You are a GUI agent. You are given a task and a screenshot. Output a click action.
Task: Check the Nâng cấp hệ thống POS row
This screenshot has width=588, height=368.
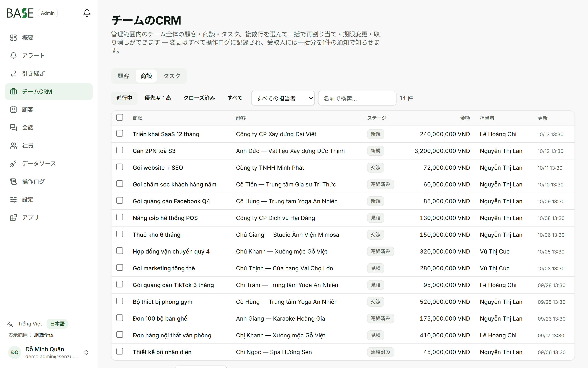[x=120, y=217]
